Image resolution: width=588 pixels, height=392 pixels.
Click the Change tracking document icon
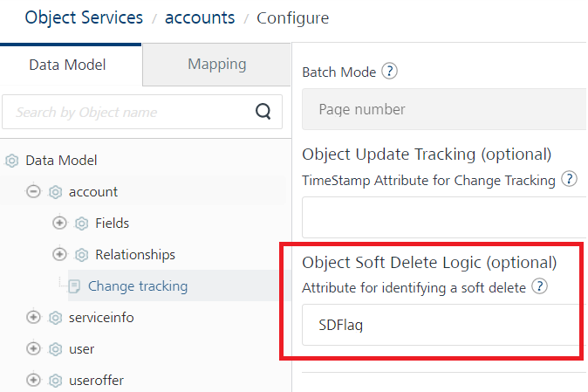tap(74, 286)
